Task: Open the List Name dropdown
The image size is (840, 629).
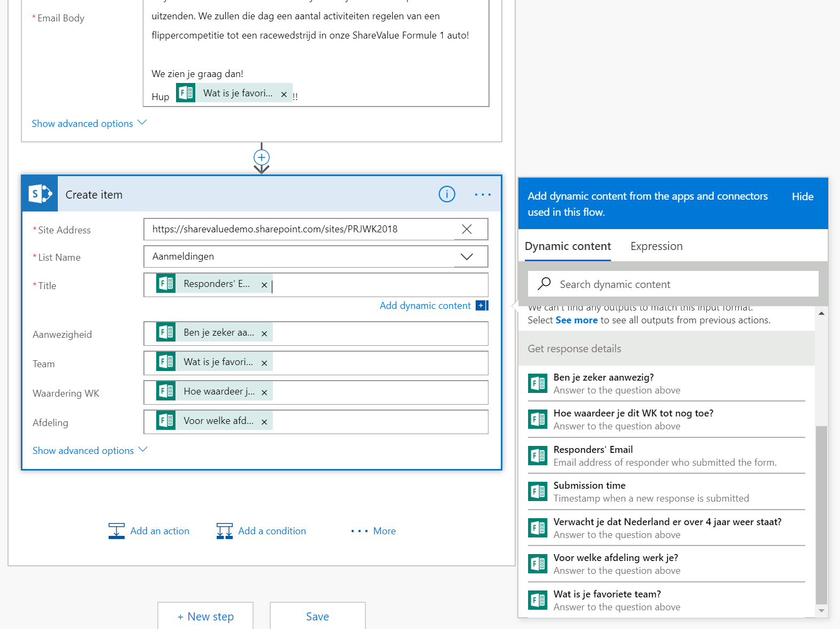Action: pos(467,257)
